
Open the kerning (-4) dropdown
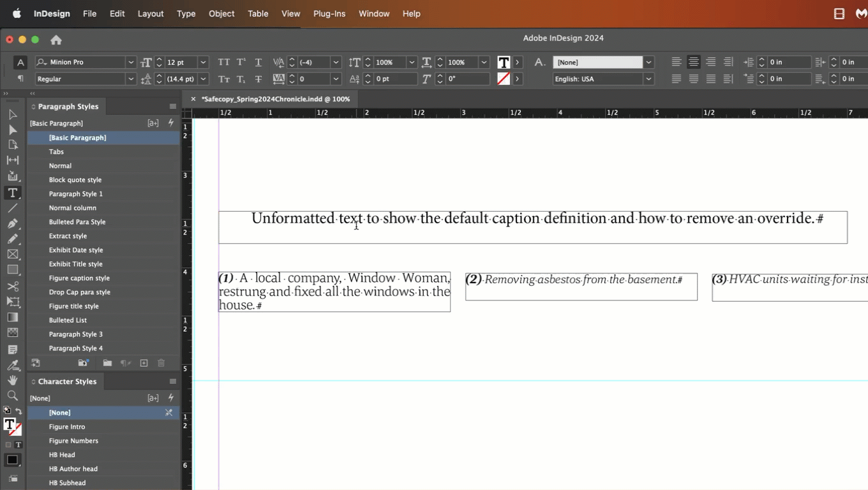click(336, 63)
